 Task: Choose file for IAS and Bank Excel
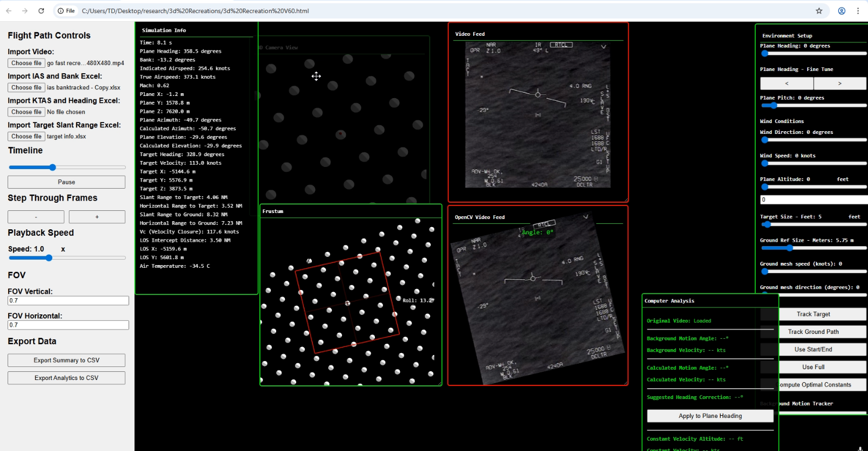click(x=26, y=87)
